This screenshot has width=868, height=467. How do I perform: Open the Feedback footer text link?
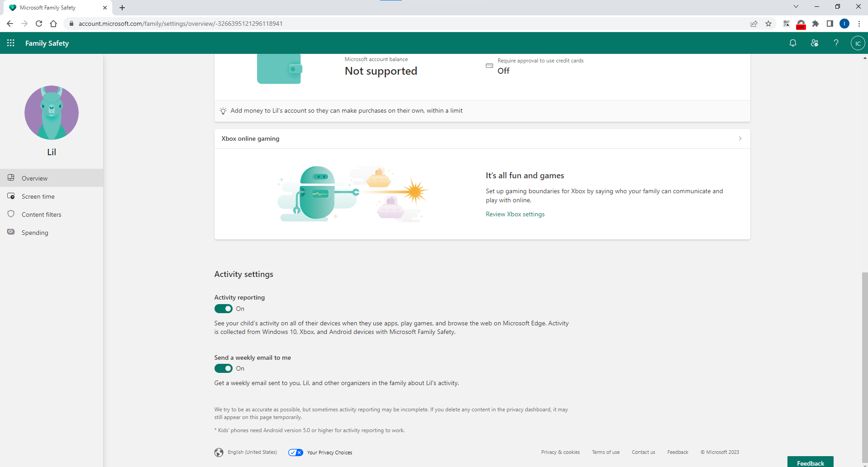(x=677, y=452)
